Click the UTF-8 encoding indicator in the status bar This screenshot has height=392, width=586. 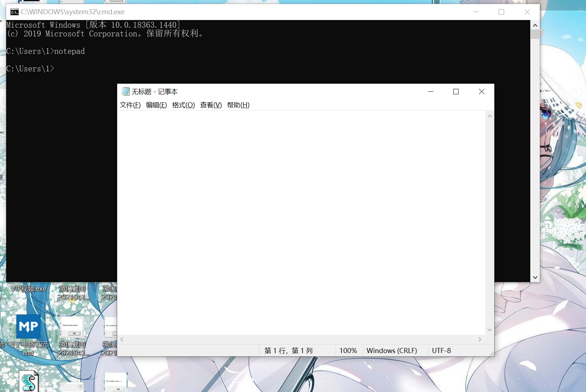[x=442, y=351]
